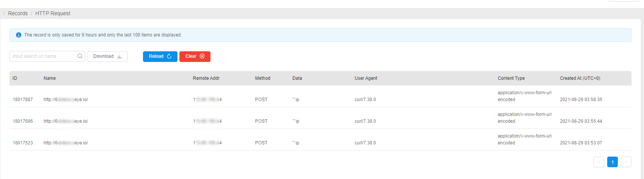
Task: Select record row with ID 18017523
Action: (23, 143)
